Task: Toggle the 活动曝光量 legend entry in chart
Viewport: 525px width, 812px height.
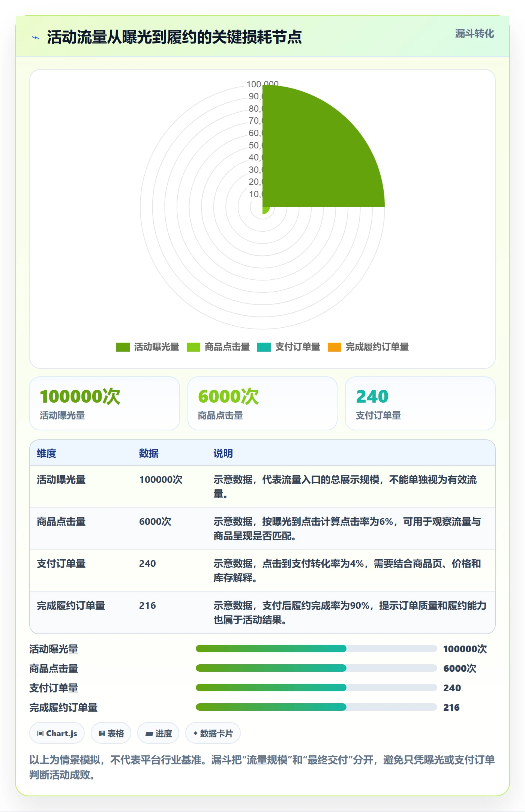Action: pos(148,347)
